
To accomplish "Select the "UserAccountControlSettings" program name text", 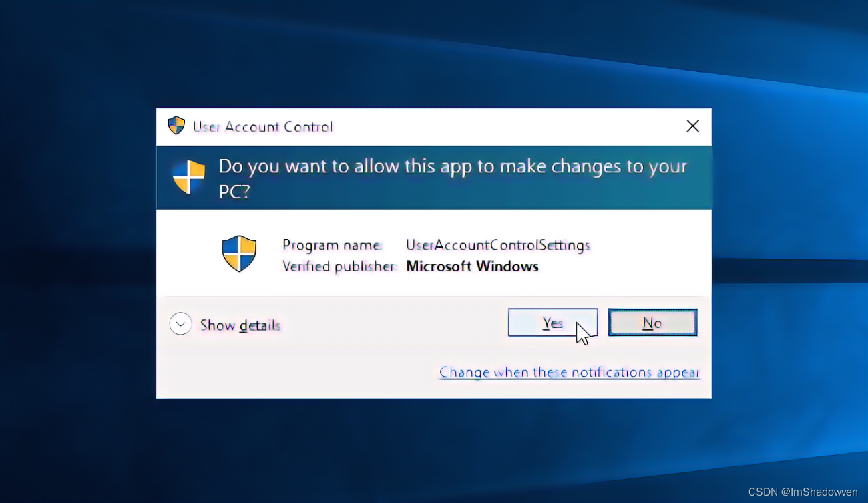I will 497,245.
